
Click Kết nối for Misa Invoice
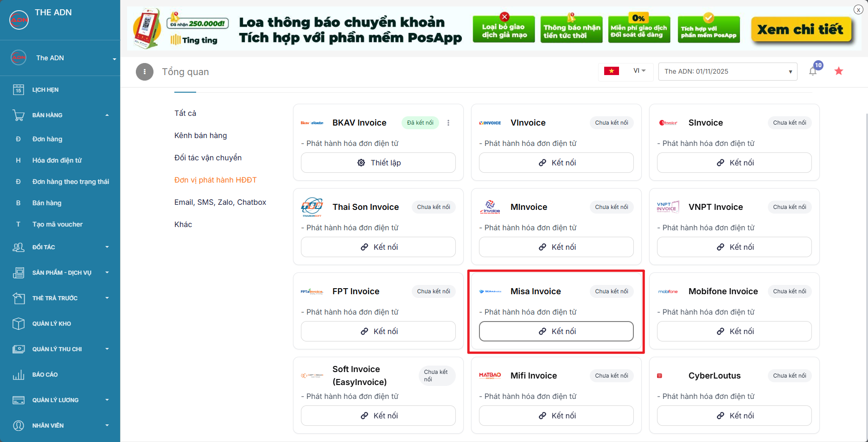coord(556,331)
